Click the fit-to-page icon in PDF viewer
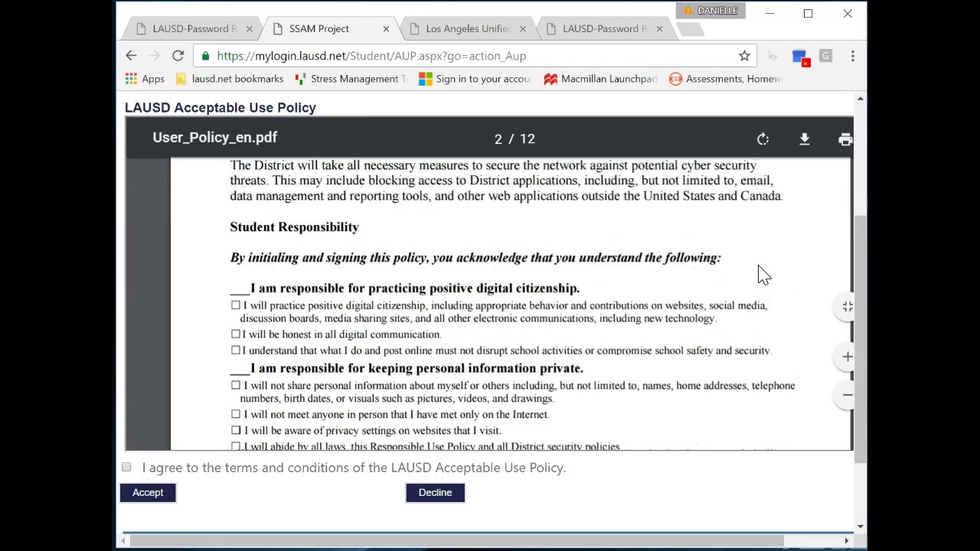Image resolution: width=980 pixels, height=551 pixels. pyautogui.click(x=848, y=306)
